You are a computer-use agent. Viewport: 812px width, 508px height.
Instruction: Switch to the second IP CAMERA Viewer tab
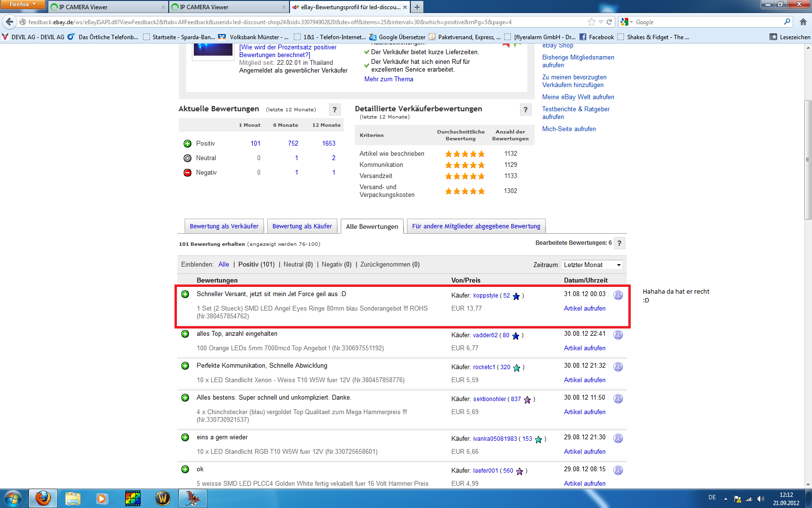(x=228, y=7)
